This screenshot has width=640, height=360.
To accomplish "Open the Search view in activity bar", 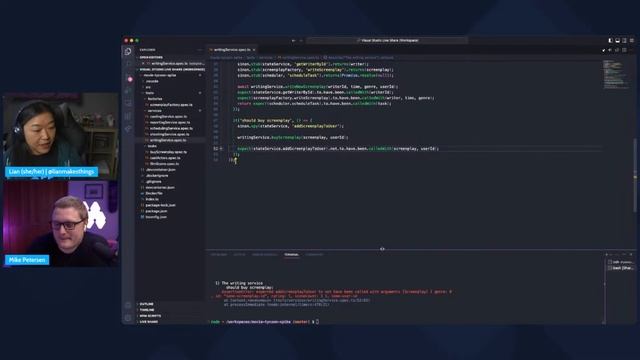I will click(x=128, y=64).
